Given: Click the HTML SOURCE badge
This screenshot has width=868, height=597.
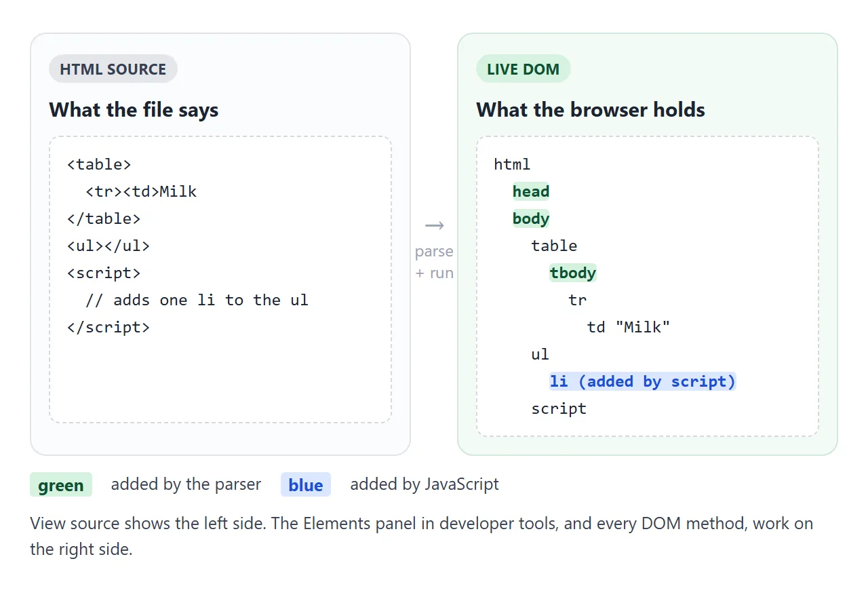Looking at the screenshot, I should click(113, 69).
